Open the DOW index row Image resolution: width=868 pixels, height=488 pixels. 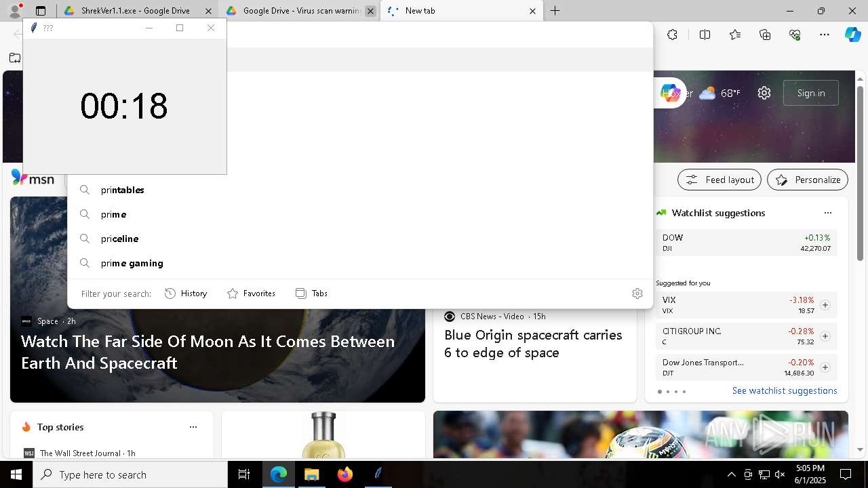coord(747,243)
